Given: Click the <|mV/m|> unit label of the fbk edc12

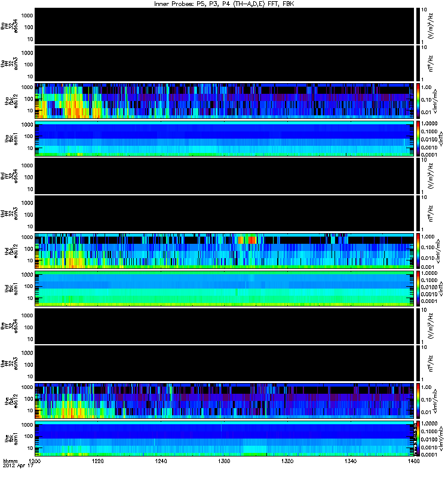Looking at the screenshot, I should click(436, 402).
